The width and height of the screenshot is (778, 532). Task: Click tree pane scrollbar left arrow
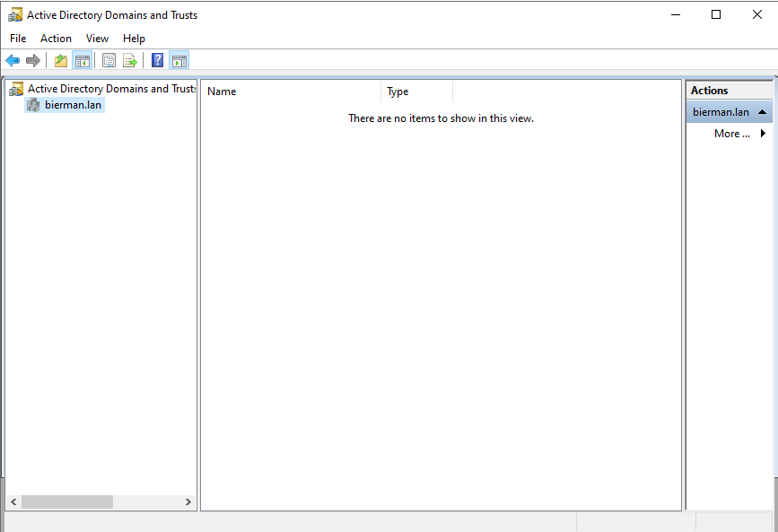tap(13, 501)
